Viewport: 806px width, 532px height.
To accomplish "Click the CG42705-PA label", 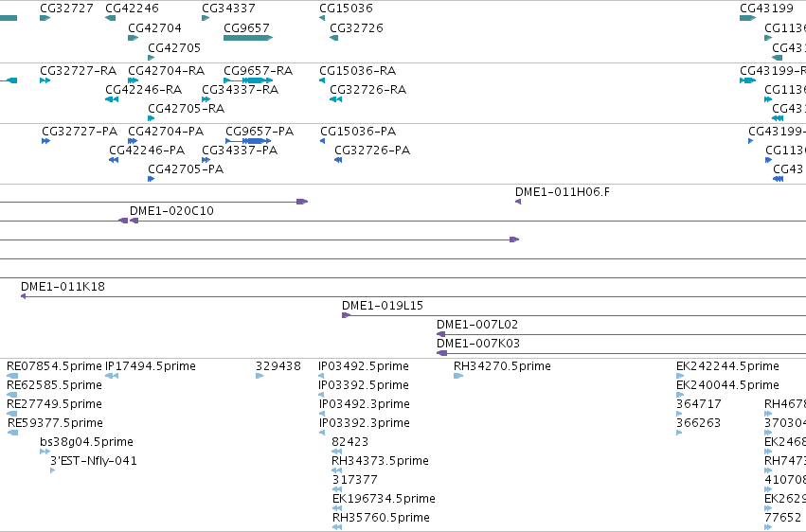I will (186, 169).
